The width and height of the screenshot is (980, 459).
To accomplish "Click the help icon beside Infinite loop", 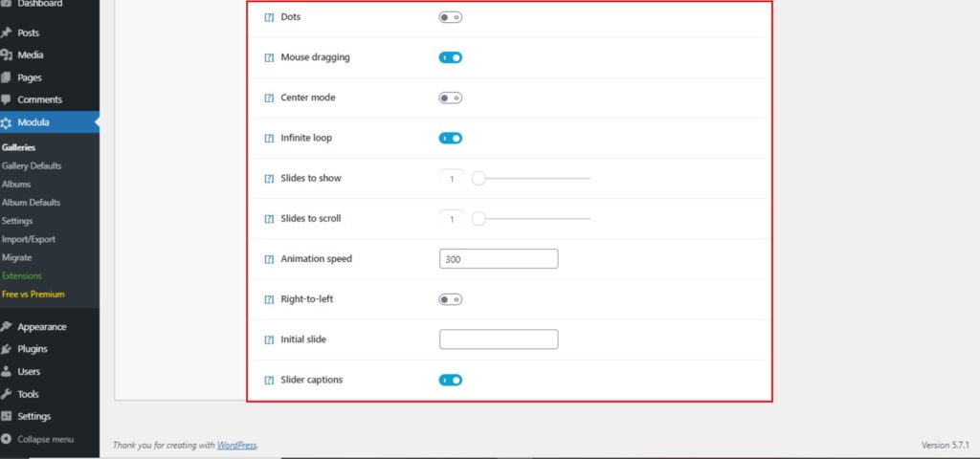I will point(269,138).
